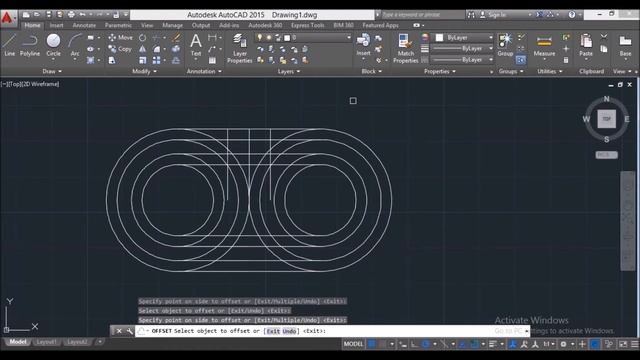Image resolution: width=640 pixels, height=360 pixels.
Task: Open the AutoCAD application menu
Action: click(x=8, y=18)
